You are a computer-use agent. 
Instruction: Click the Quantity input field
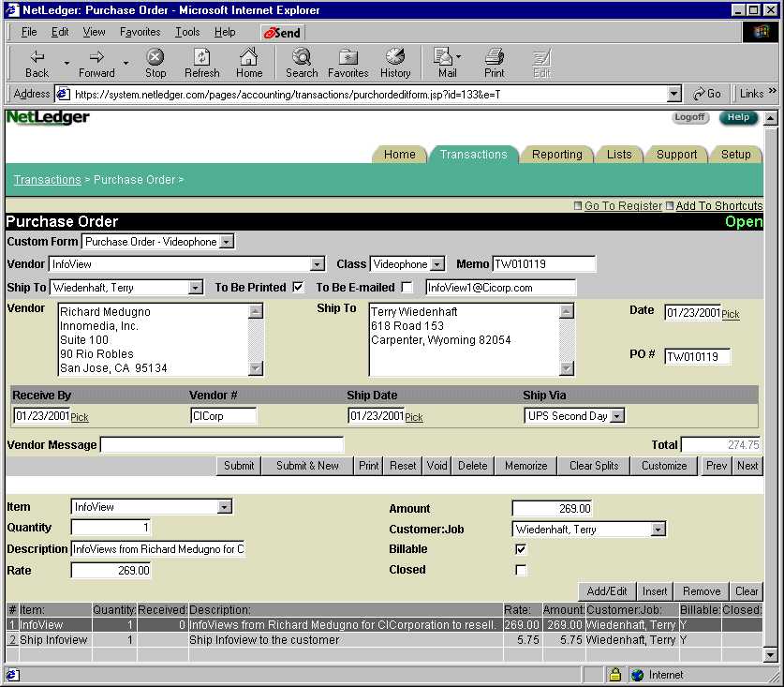click(111, 528)
